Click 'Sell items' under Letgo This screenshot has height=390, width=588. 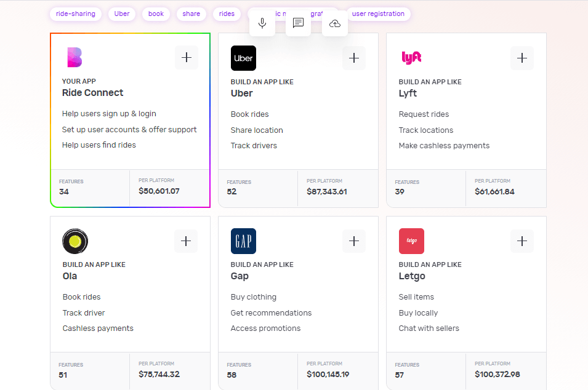click(416, 297)
